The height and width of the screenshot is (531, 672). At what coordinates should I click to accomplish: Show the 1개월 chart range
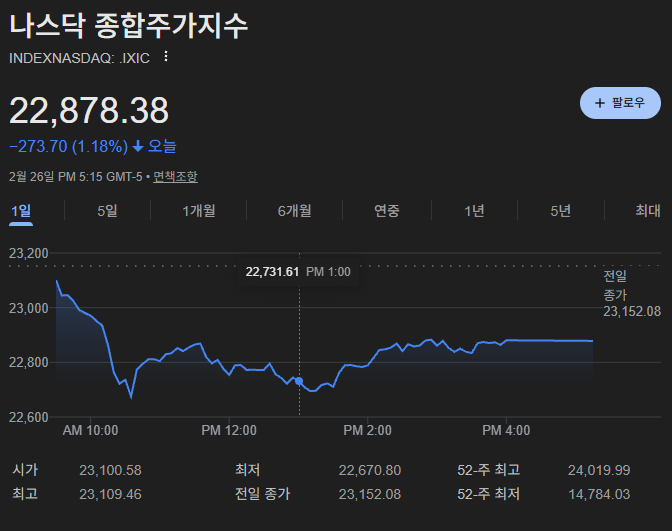[199, 210]
